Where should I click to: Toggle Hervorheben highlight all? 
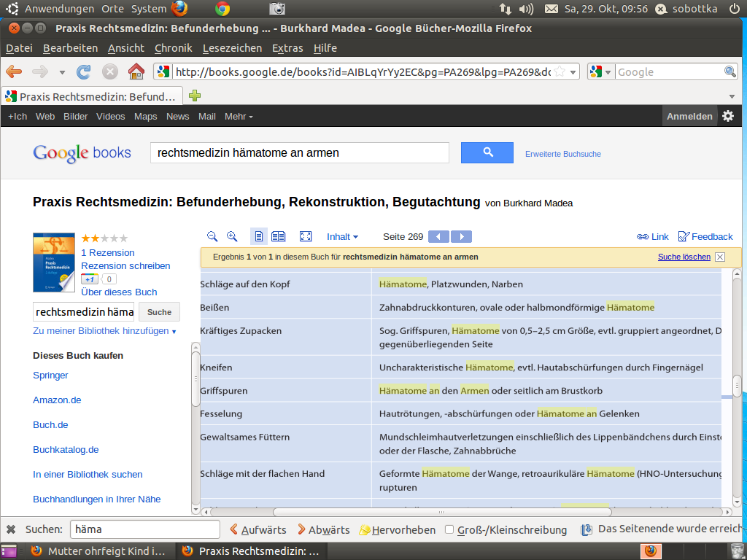click(x=398, y=529)
